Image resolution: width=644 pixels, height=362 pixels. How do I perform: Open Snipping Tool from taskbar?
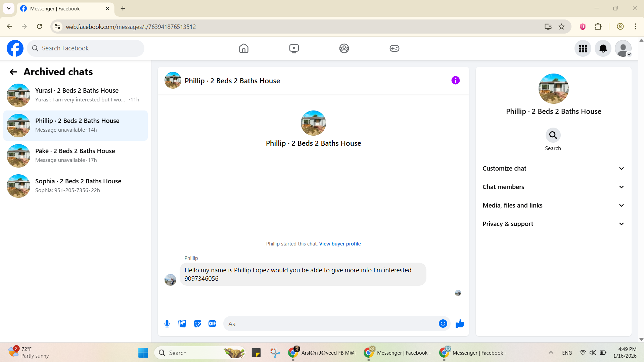(x=275, y=353)
